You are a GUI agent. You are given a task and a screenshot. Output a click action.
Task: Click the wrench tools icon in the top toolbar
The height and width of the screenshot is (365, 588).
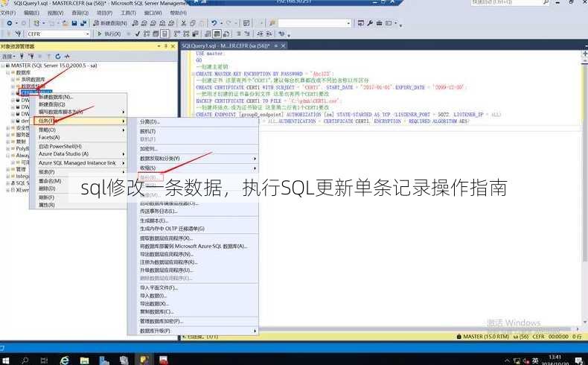click(370, 23)
